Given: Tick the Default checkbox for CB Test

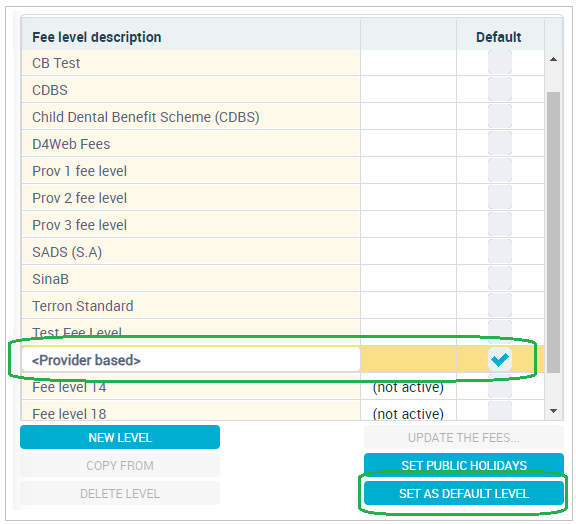Looking at the screenshot, I should 500,62.
